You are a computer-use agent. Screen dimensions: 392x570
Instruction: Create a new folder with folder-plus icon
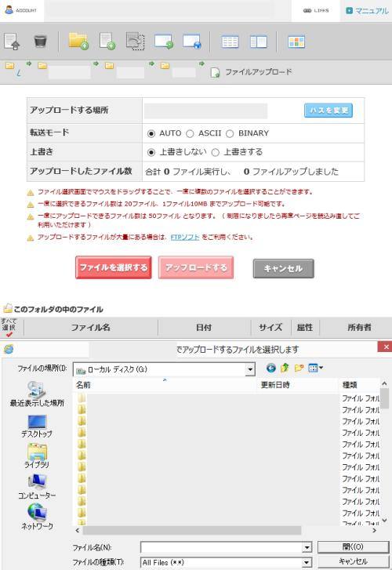(x=78, y=41)
